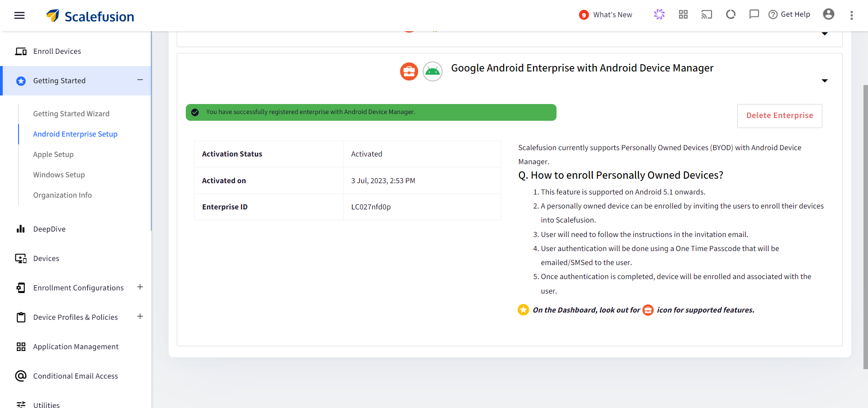Select the Enterprise ID value LC027nfd0p
Screen dimensions: 868x408
371,207
